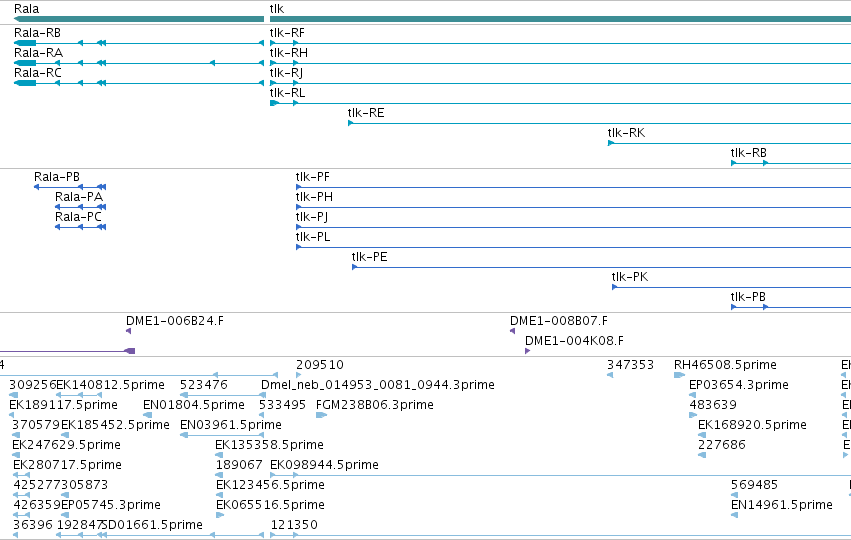This screenshot has height=540, width=851.
Task: Select the EP03654.3prime EST label
Action: [739, 386]
